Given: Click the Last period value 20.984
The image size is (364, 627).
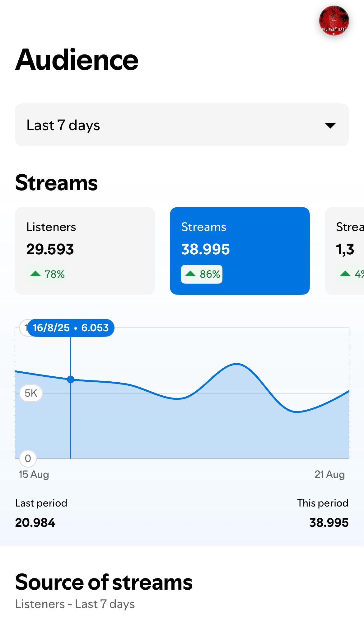Looking at the screenshot, I should tap(35, 522).
